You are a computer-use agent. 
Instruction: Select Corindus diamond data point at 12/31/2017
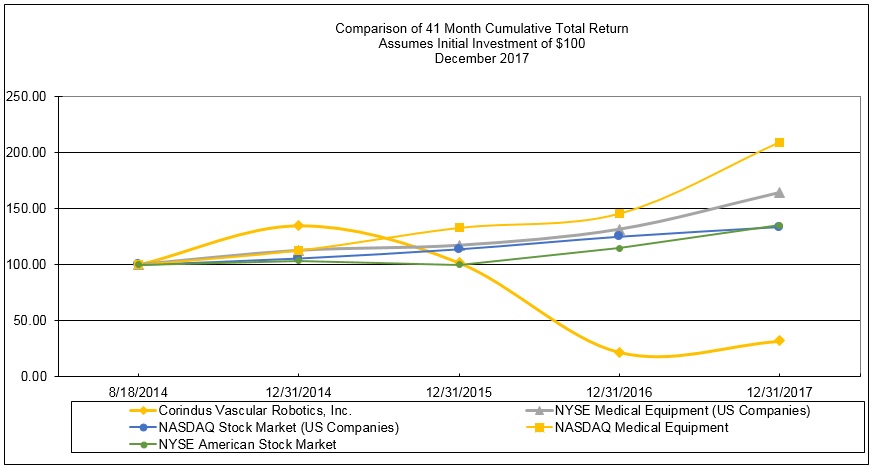(779, 341)
